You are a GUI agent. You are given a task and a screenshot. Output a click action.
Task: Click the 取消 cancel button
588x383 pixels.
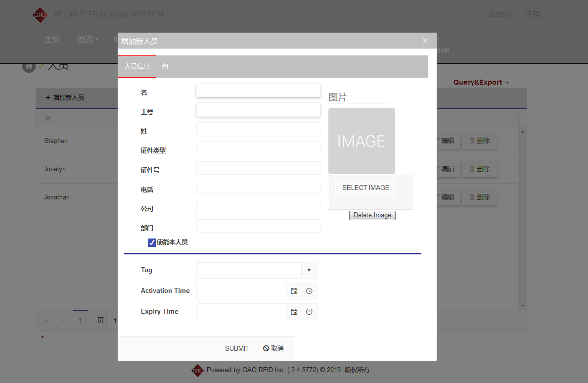tap(273, 348)
